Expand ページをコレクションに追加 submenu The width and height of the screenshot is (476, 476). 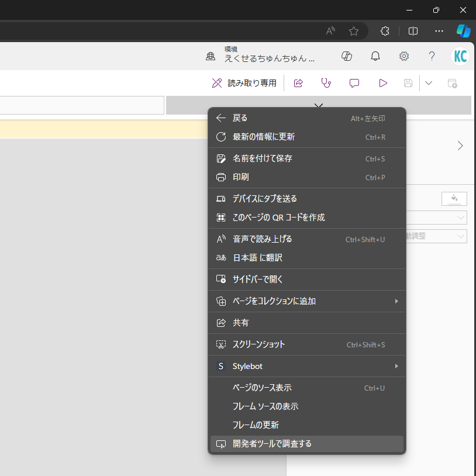pyautogui.click(x=307, y=301)
